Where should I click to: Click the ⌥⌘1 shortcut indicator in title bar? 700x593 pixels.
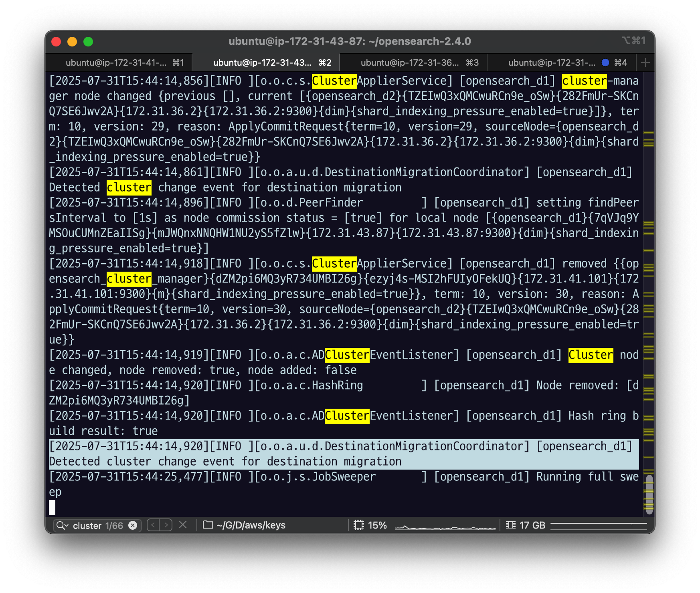(634, 40)
